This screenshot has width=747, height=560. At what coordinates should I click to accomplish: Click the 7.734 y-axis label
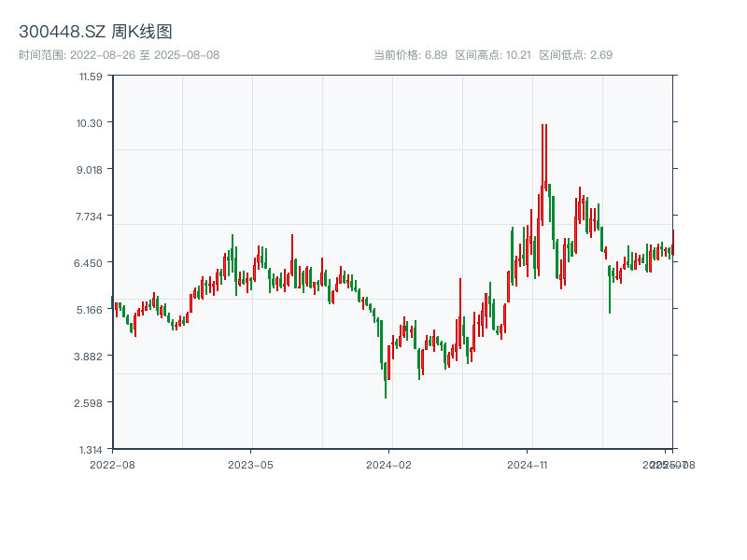point(90,217)
